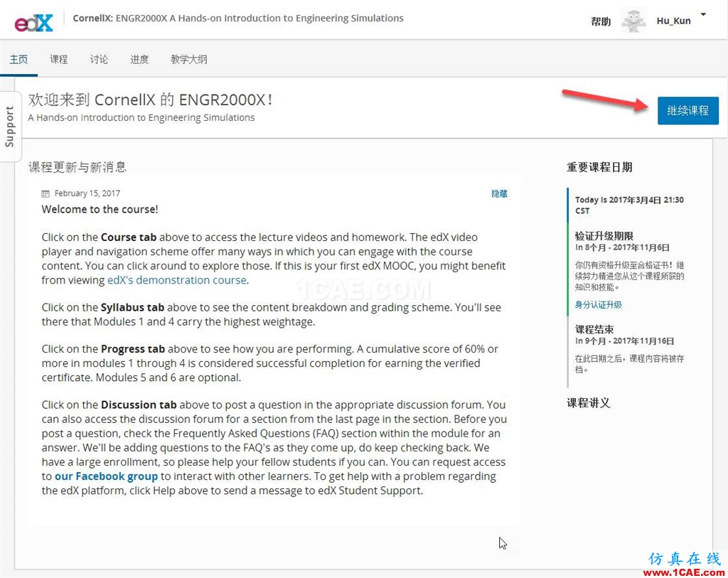Click the 课程讲义 heading
Viewport: 728px width, 578px height.
[588, 403]
